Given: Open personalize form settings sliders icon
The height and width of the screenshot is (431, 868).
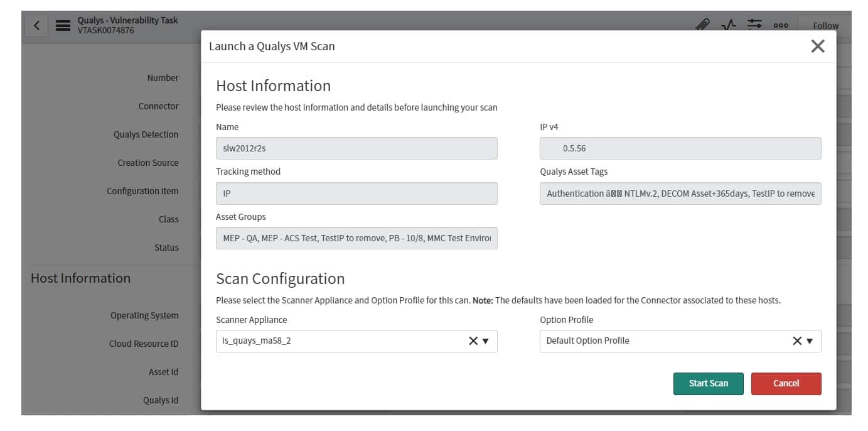Looking at the screenshot, I should point(754,25).
